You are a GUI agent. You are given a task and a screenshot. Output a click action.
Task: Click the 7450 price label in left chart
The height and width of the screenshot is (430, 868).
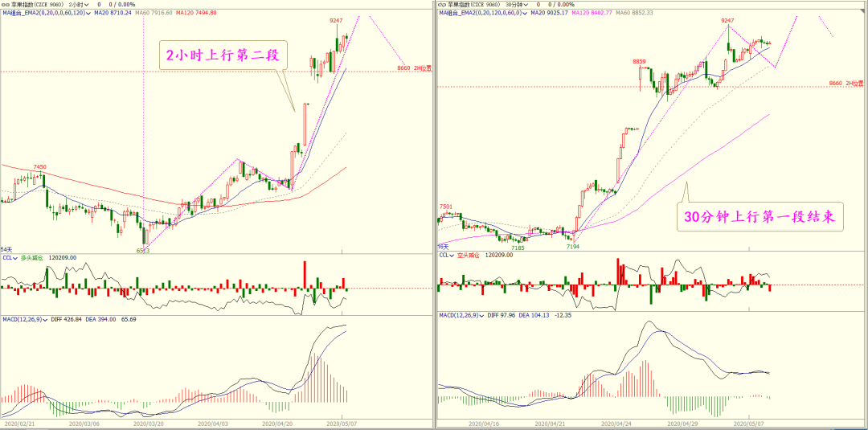point(39,166)
